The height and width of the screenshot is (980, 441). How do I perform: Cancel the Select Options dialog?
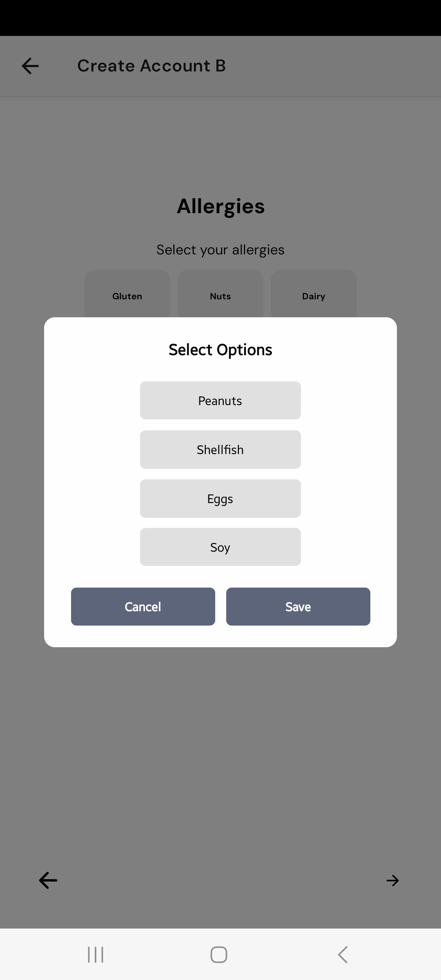tap(143, 607)
